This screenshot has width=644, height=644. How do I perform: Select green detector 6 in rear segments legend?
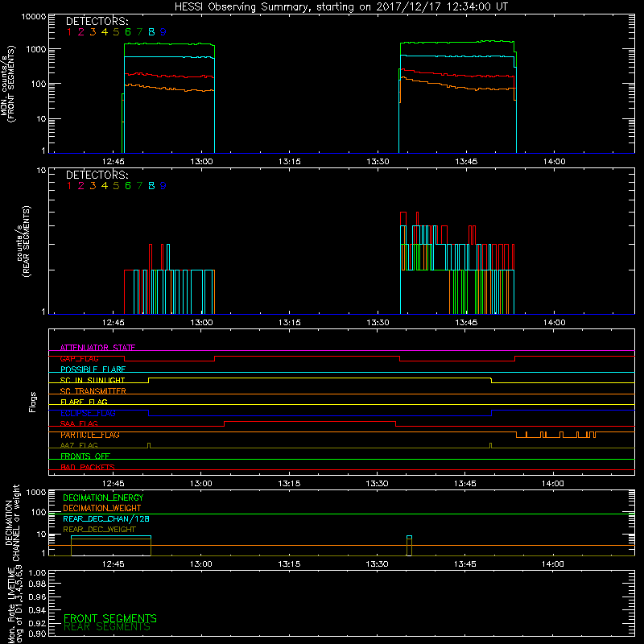[x=128, y=186]
